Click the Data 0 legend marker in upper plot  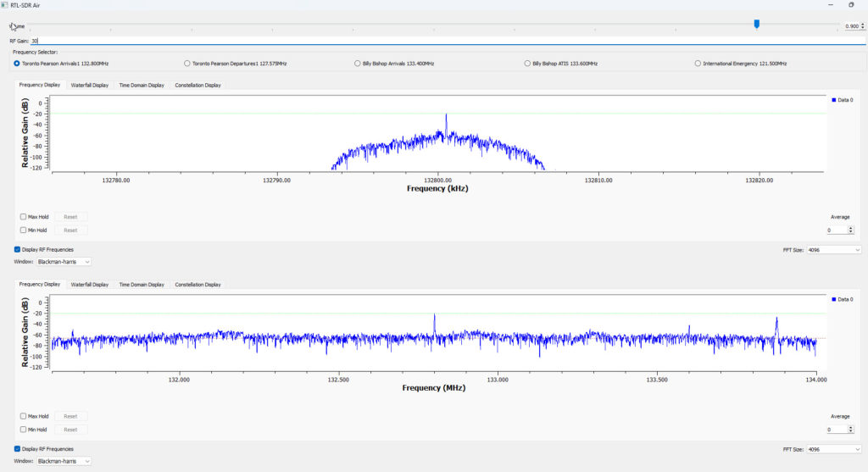click(x=834, y=100)
